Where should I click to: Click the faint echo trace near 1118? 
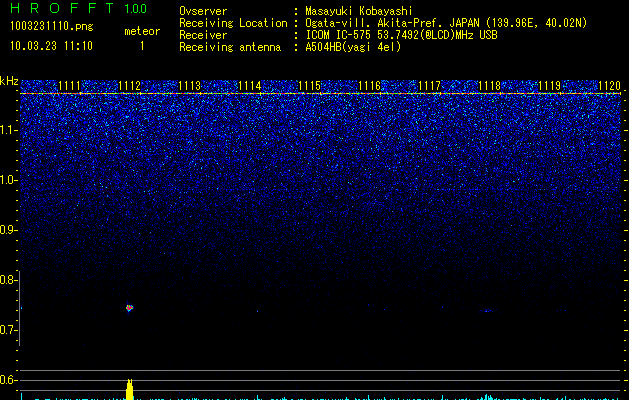(488, 311)
